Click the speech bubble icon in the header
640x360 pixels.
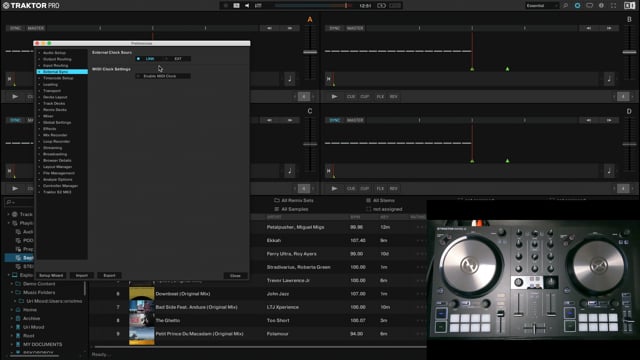(x=589, y=6)
